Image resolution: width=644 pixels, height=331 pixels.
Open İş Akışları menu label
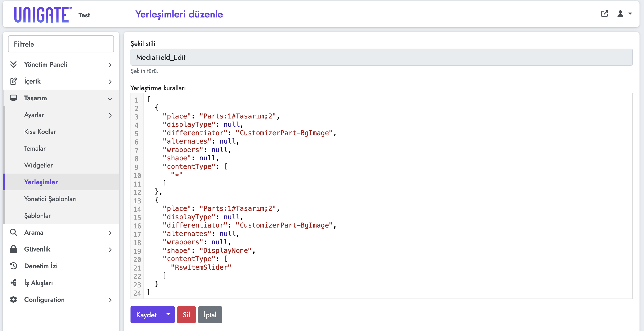[39, 283]
